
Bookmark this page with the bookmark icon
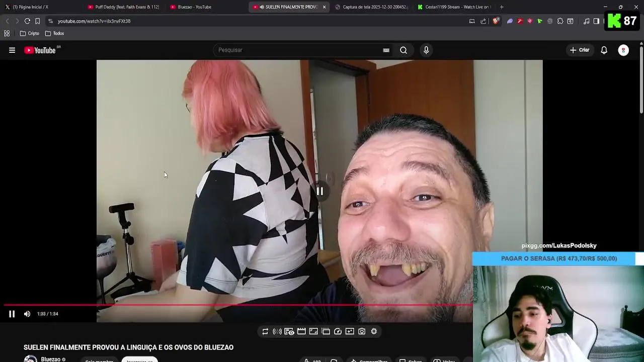[37, 21]
